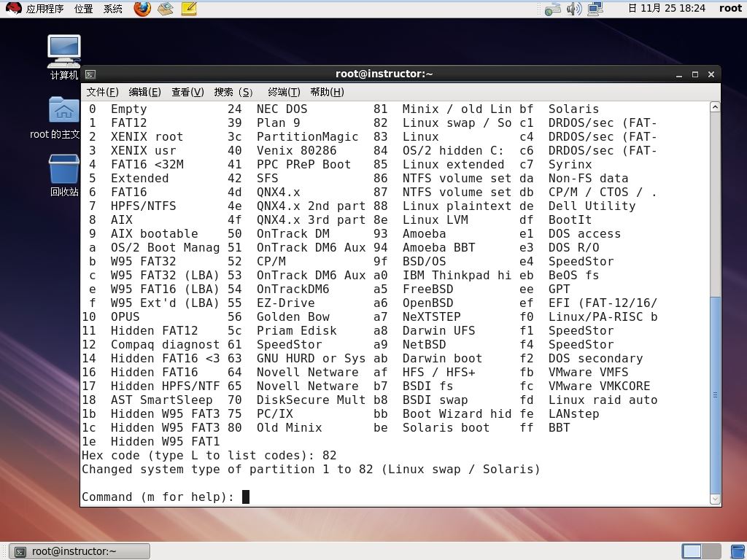747x560 pixels.
Task: Click the root user name in panel
Action: (730, 8)
